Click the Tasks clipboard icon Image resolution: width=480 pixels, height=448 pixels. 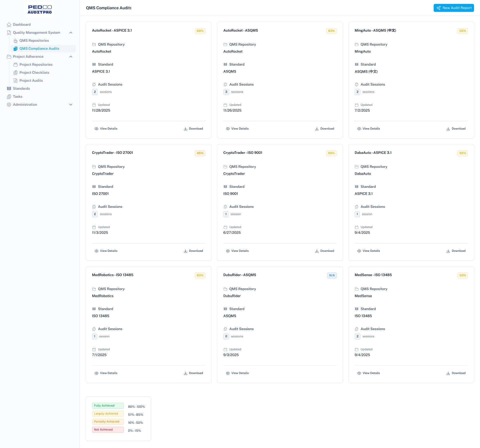tap(9, 96)
